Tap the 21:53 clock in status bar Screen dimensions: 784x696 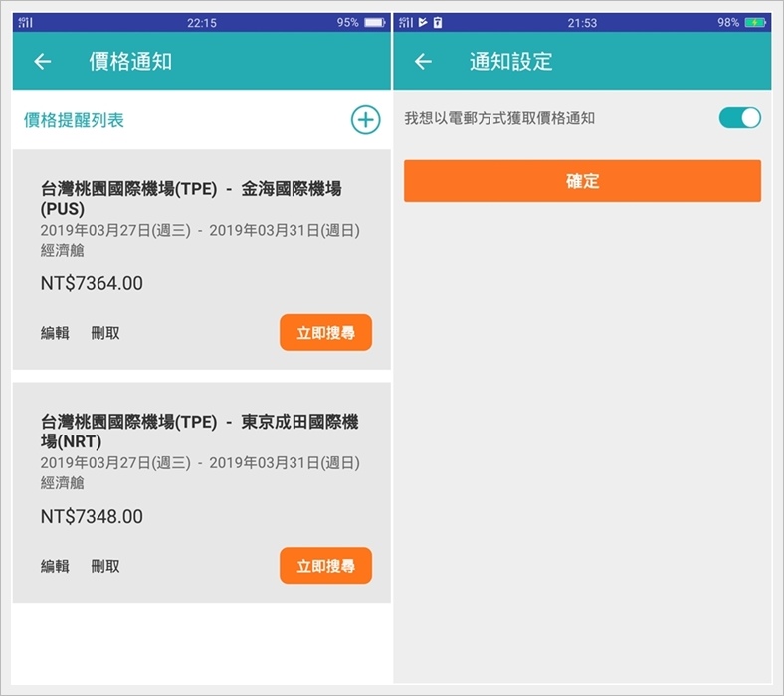click(582, 23)
